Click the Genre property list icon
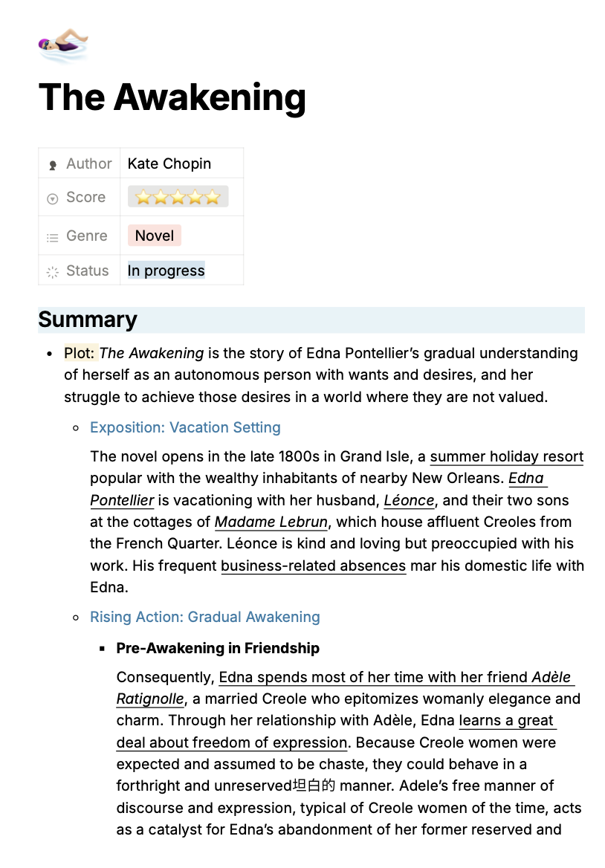Image resolution: width=605 pixels, height=868 pixels. coord(53,237)
